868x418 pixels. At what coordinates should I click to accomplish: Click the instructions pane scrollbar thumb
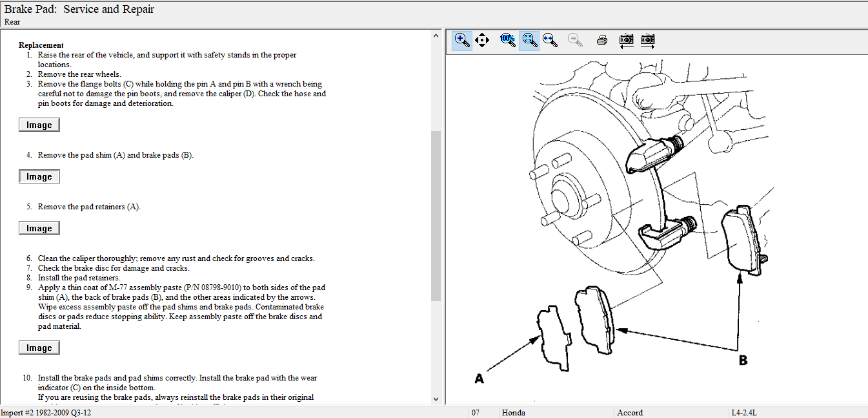pyautogui.click(x=436, y=215)
